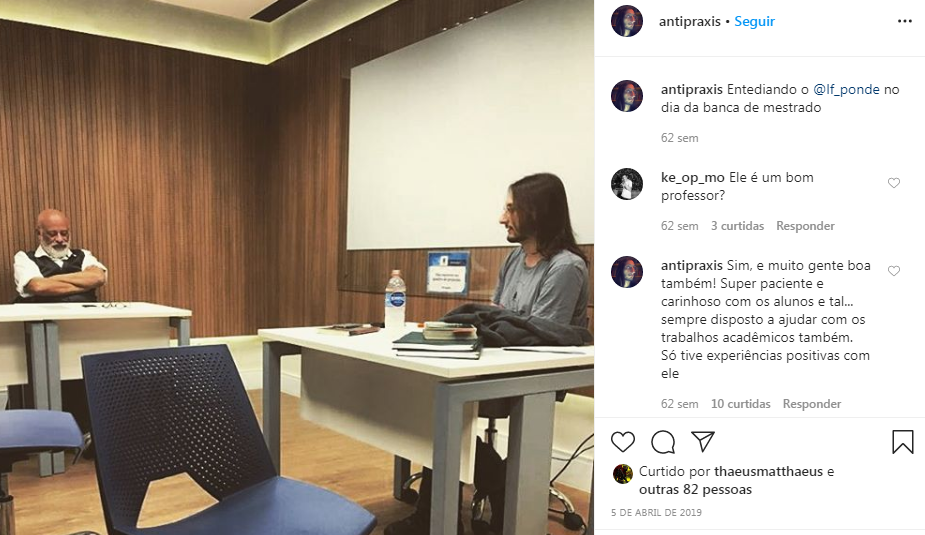Like antipraxis reply comment heart
The width and height of the screenshot is (925, 535).
894,271
